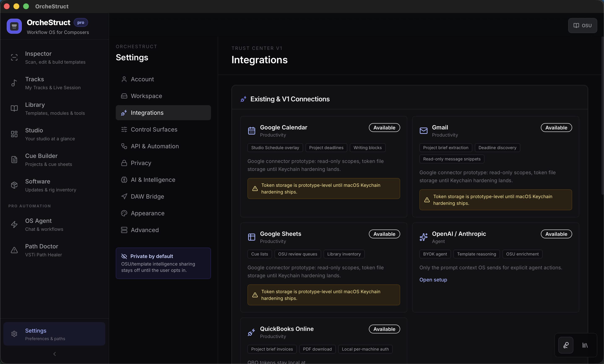
Task: Click the pro badge next to OrcheStruct
Action: click(81, 22)
